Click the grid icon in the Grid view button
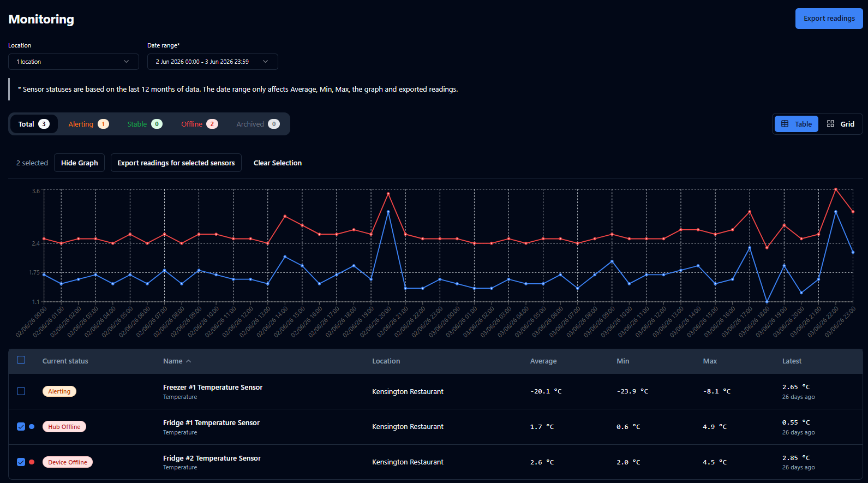The width and height of the screenshot is (868, 483). pyautogui.click(x=830, y=124)
